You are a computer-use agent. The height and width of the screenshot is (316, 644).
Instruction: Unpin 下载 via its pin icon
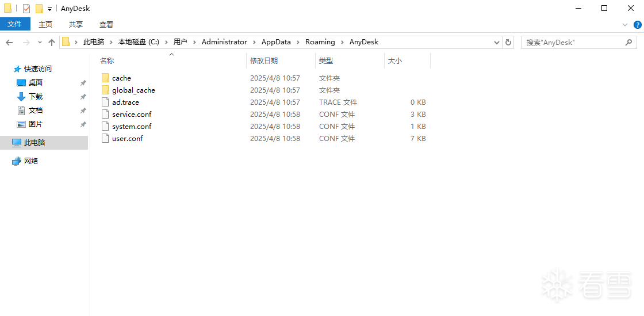83,97
